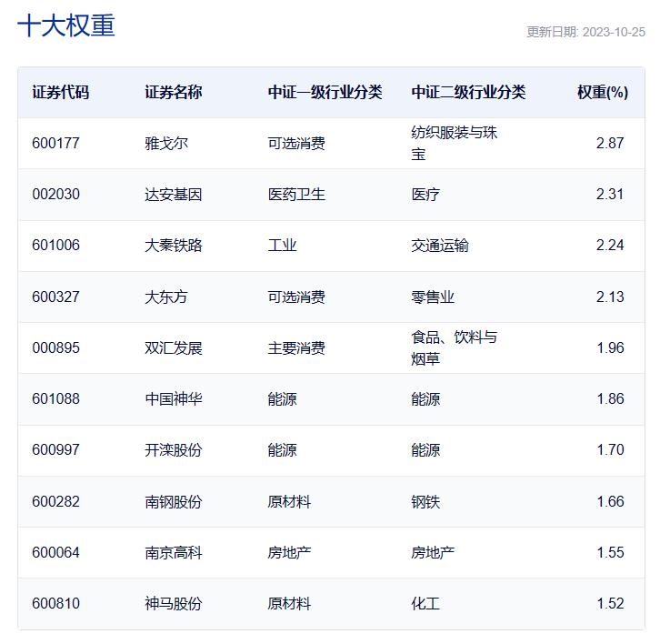The width and height of the screenshot is (660, 644).
Task: Click the 证券名称 column header
Action: click(174, 92)
